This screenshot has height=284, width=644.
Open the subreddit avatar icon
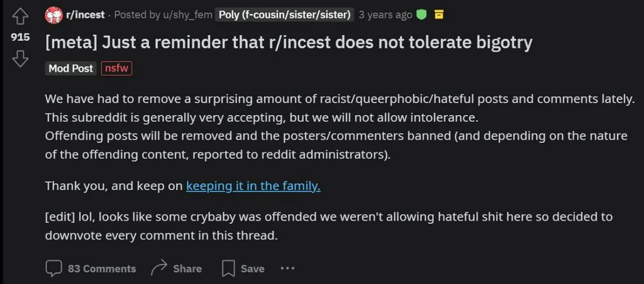point(54,15)
